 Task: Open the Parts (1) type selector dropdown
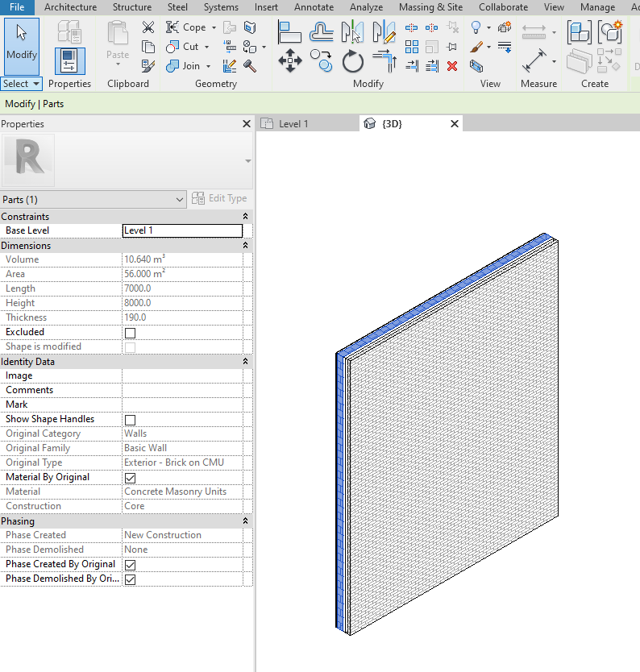point(94,200)
